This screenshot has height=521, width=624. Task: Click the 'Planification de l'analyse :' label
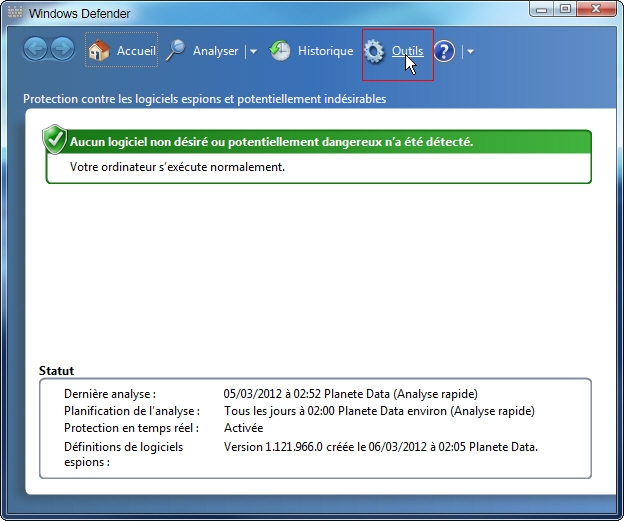coord(132,411)
